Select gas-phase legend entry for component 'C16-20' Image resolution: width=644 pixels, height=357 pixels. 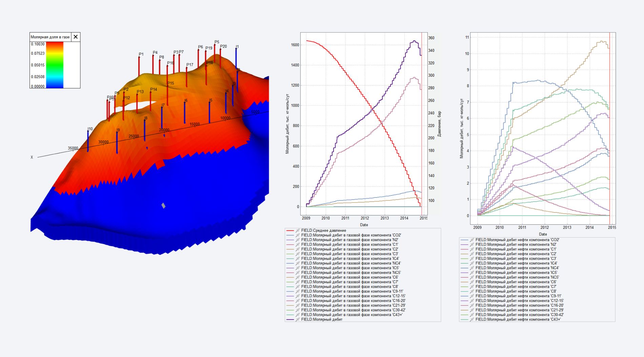click(354, 301)
